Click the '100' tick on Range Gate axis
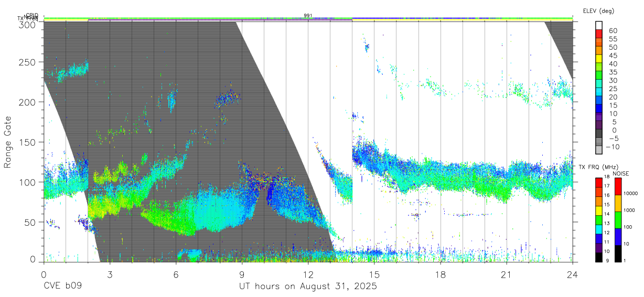 (x=28, y=182)
